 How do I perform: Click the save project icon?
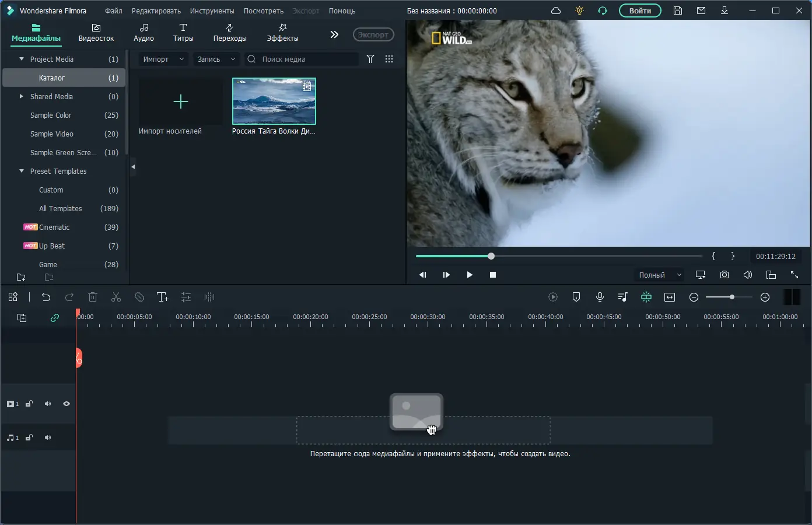click(x=678, y=10)
